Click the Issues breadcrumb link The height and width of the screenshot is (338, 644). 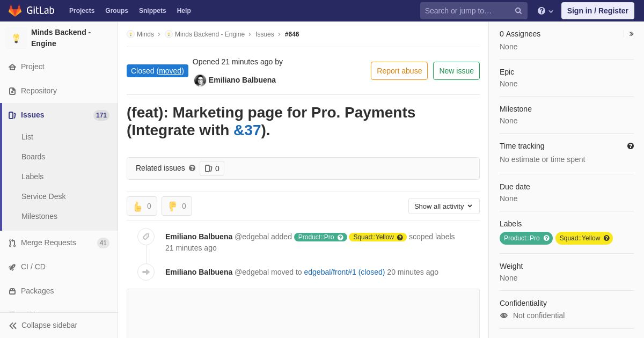coord(265,34)
